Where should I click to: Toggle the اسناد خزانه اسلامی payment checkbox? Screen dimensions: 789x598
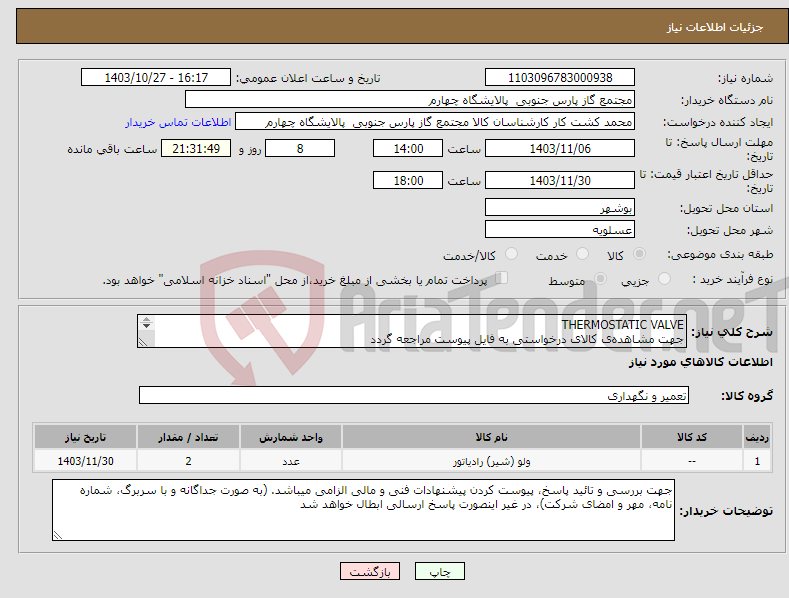click(502, 277)
